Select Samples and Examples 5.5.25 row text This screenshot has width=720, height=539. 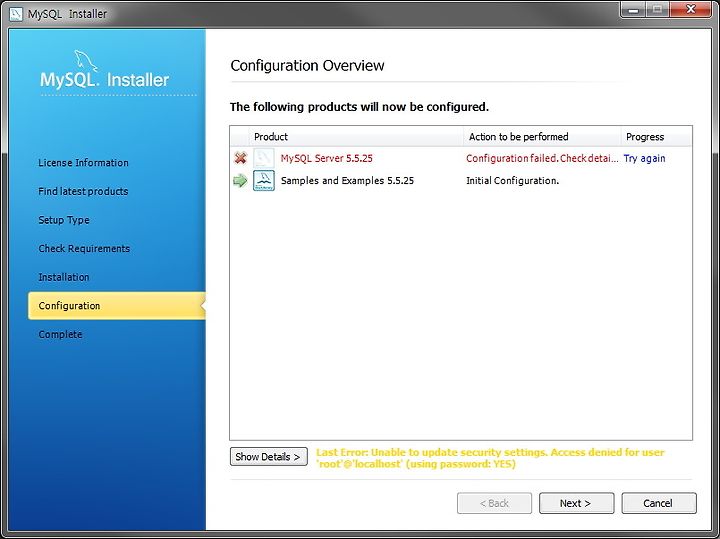pos(347,180)
